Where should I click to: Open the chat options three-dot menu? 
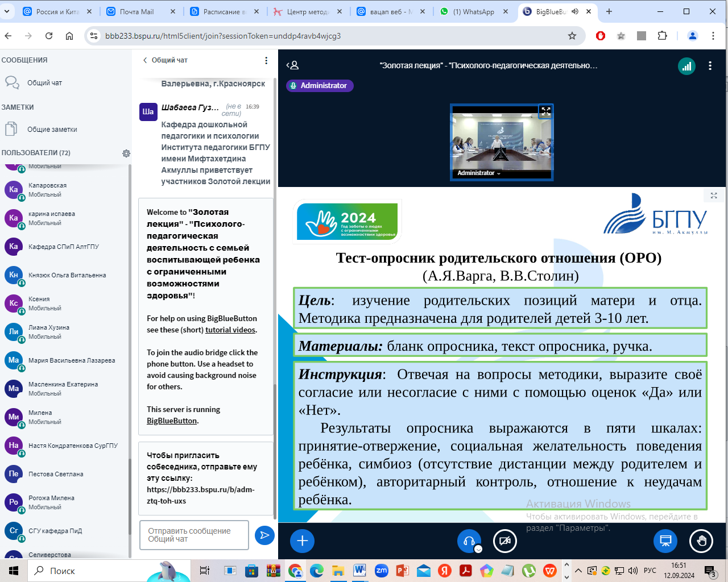point(266,60)
